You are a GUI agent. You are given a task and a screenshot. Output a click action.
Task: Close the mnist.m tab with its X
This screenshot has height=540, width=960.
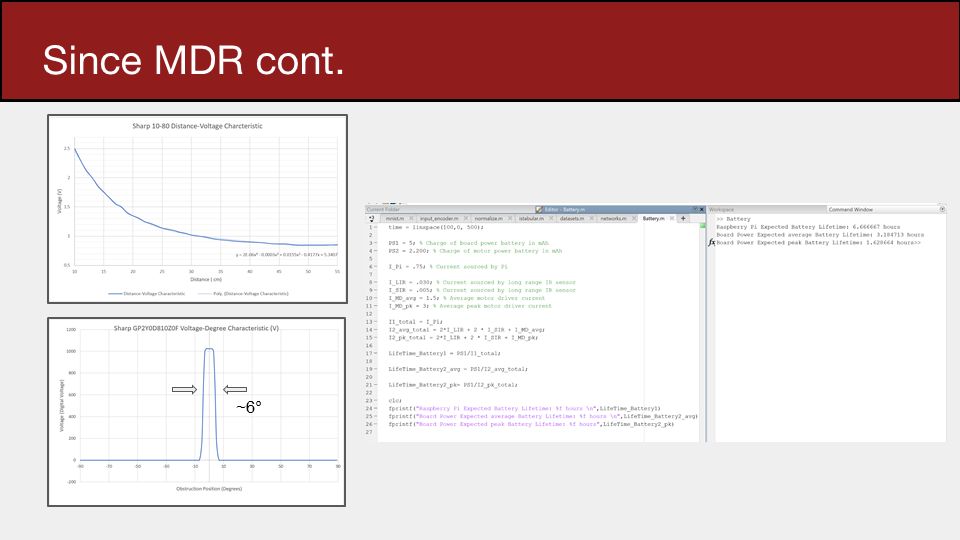tap(411, 219)
